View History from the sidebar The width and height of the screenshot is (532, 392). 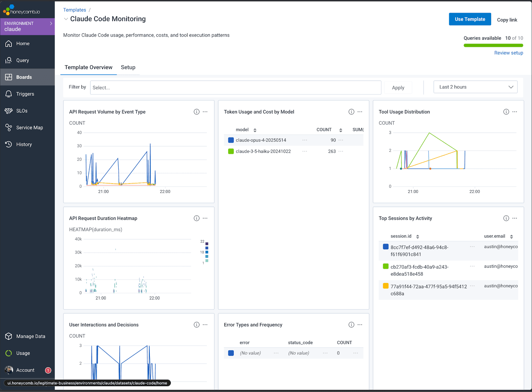pyautogui.click(x=23, y=144)
